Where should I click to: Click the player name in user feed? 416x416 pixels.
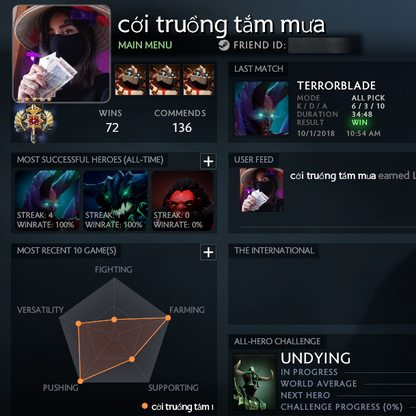click(333, 176)
